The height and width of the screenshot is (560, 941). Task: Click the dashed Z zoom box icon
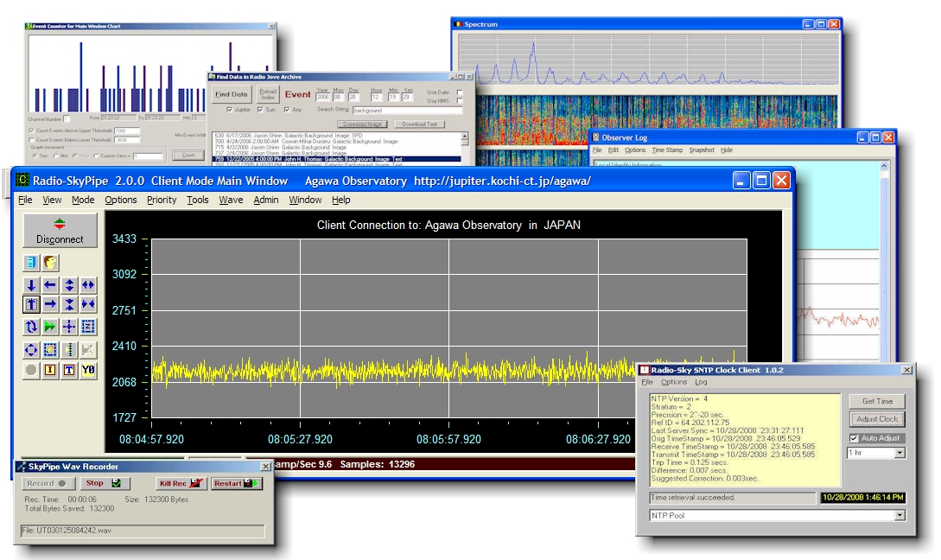[x=88, y=327]
